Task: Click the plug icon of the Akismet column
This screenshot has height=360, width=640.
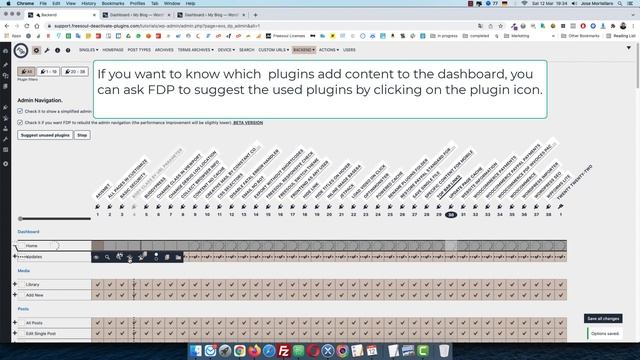Action: click(x=98, y=207)
